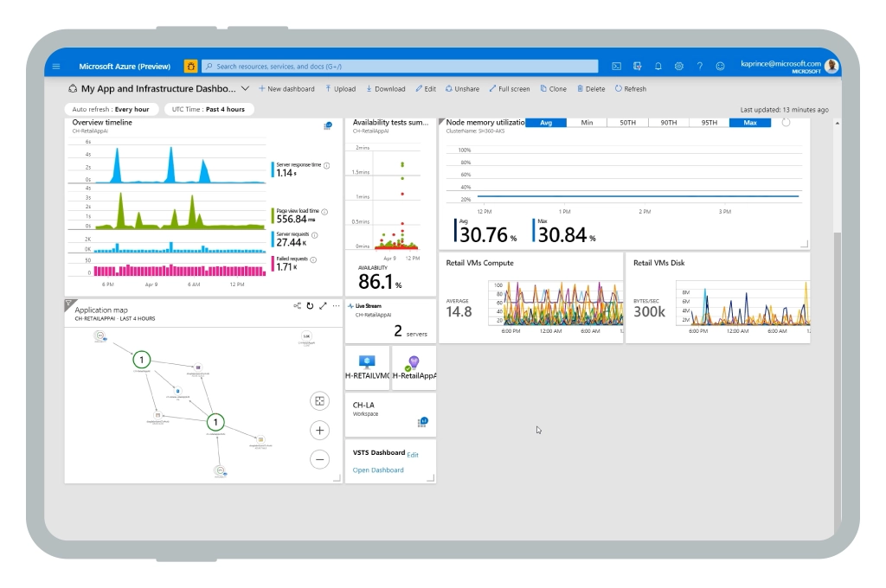Image resolution: width=886 pixels, height=588 pixels.
Task: Fit the Application map to view
Action: tap(320, 401)
